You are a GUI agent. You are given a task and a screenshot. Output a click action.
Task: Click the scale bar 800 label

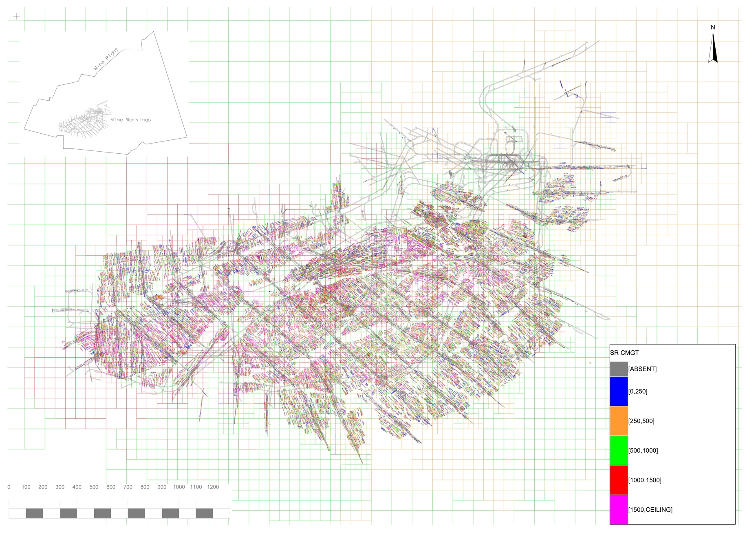[145, 487]
